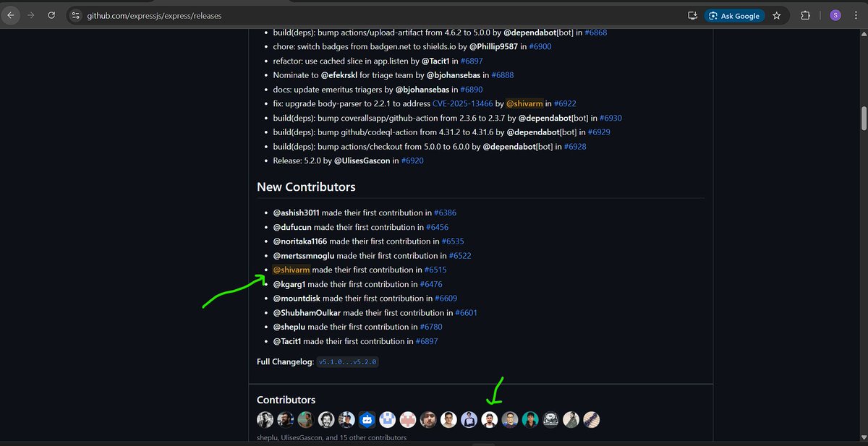Click the page vertical scrollbar thumb

pos(863,118)
